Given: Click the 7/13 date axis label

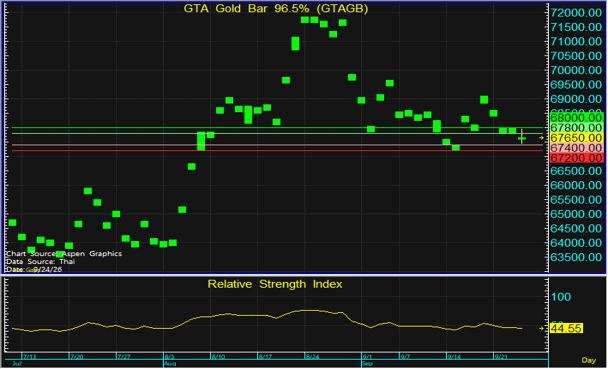Looking at the screenshot, I should tap(30, 357).
